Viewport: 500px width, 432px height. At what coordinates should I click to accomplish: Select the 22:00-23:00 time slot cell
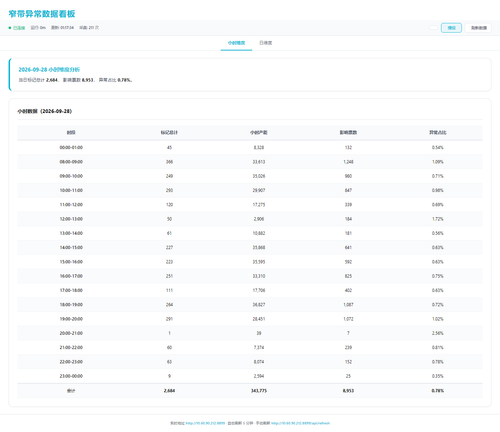71,362
